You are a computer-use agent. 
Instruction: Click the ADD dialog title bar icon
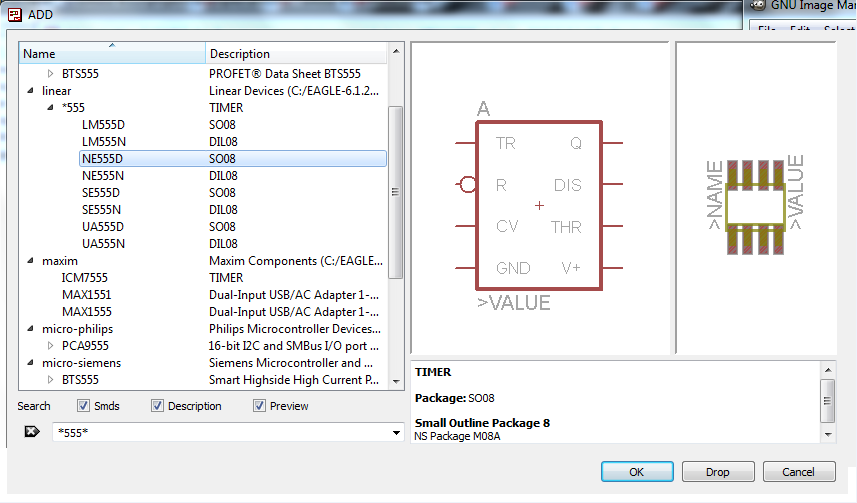pyautogui.click(x=15, y=14)
